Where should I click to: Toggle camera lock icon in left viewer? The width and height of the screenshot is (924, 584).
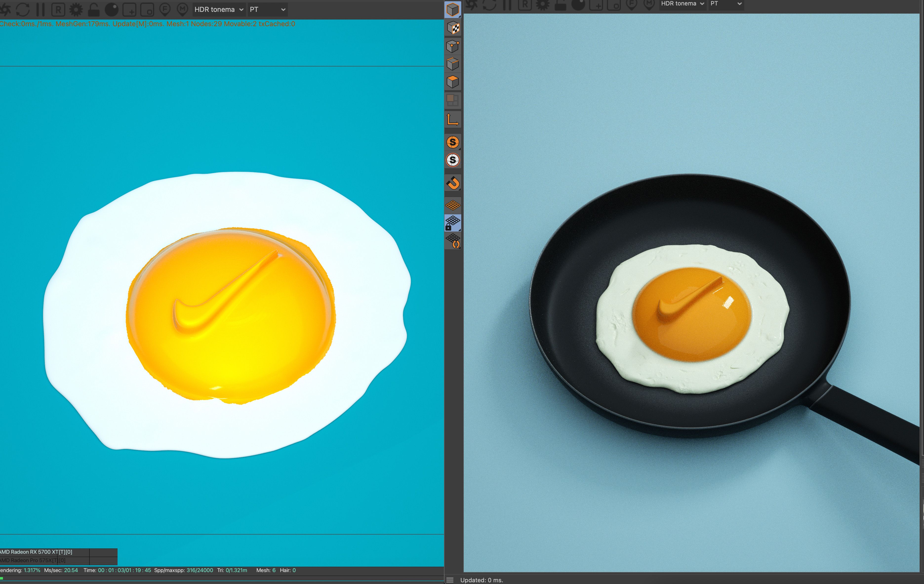[94, 10]
